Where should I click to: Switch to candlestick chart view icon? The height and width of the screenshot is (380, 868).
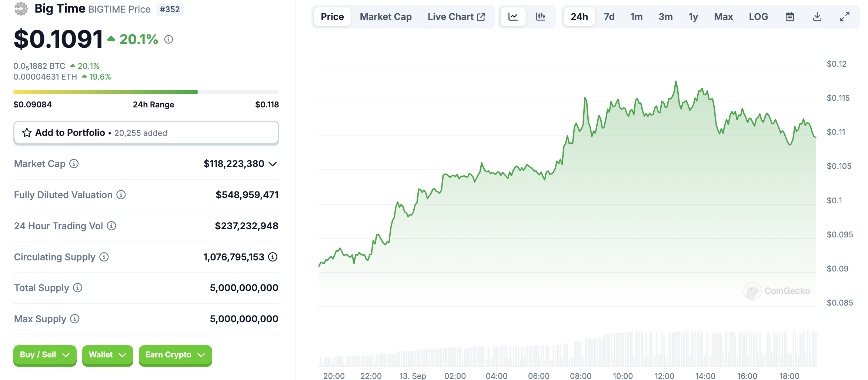click(540, 17)
